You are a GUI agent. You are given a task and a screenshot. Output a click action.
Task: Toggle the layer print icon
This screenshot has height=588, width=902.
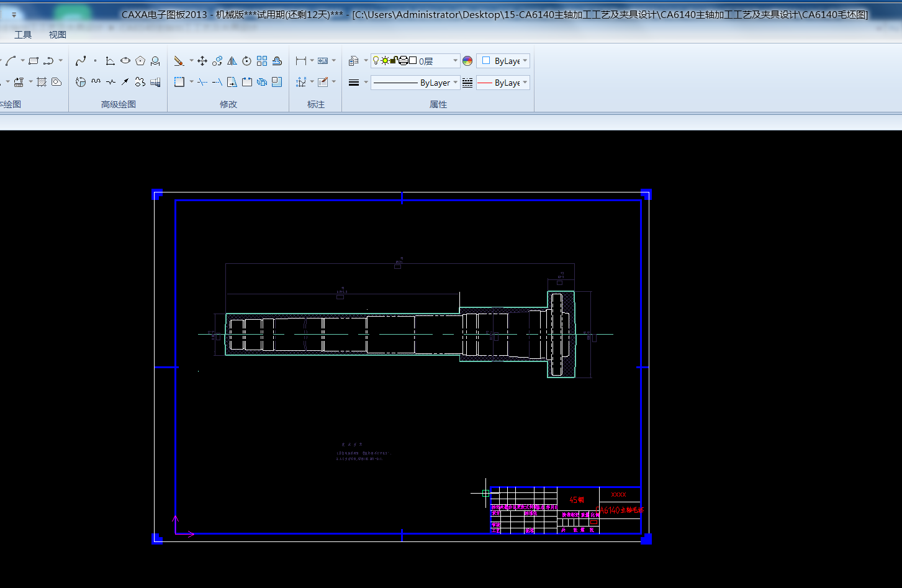point(403,61)
